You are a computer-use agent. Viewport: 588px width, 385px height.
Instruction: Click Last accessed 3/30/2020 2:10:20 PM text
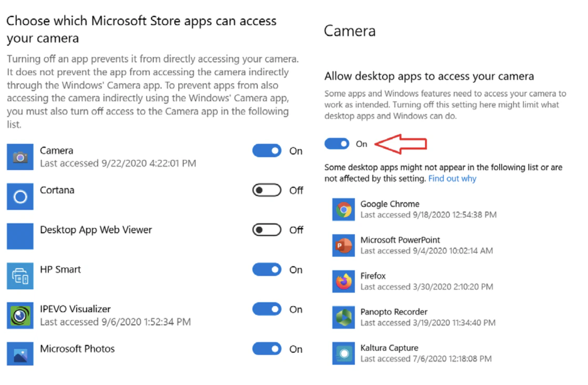click(x=427, y=287)
